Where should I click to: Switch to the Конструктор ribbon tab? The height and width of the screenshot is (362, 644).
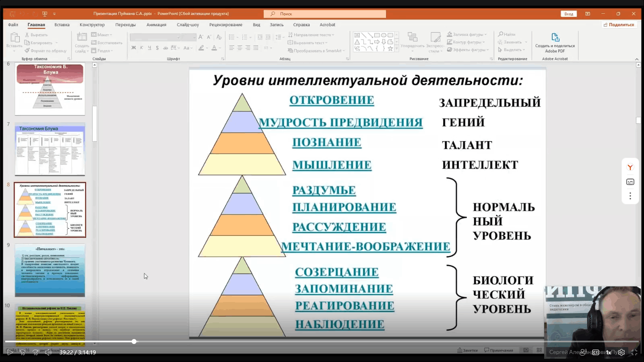coord(92,25)
